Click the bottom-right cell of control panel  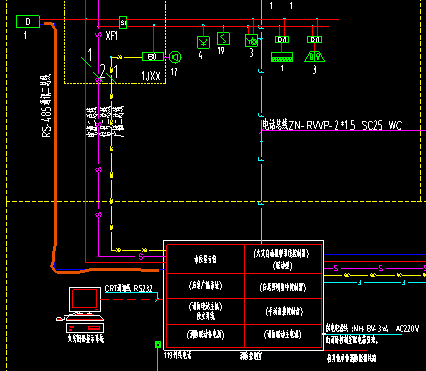(x=283, y=334)
